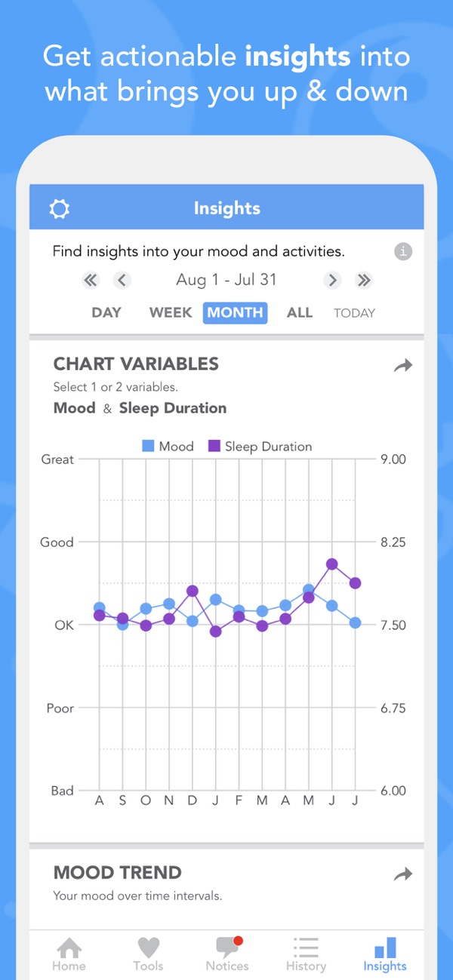Open the History list tab
Image resolution: width=453 pixels, height=980 pixels.
tap(306, 953)
